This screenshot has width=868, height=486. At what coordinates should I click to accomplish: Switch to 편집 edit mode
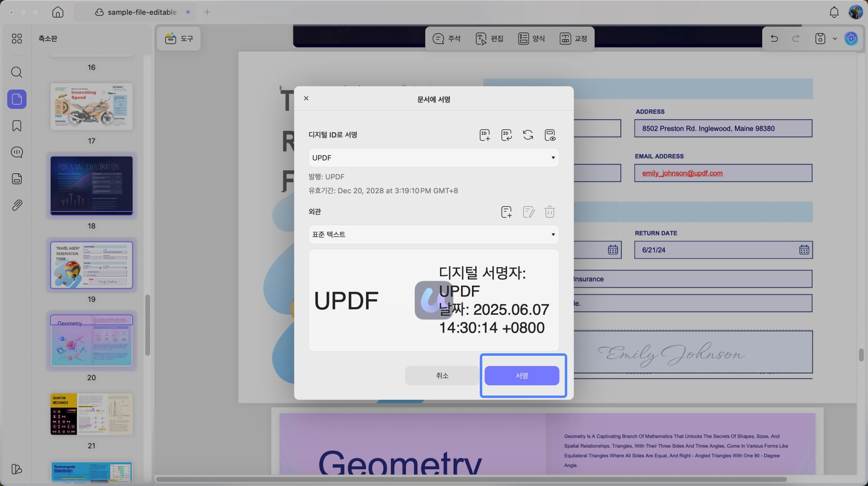click(489, 38)
